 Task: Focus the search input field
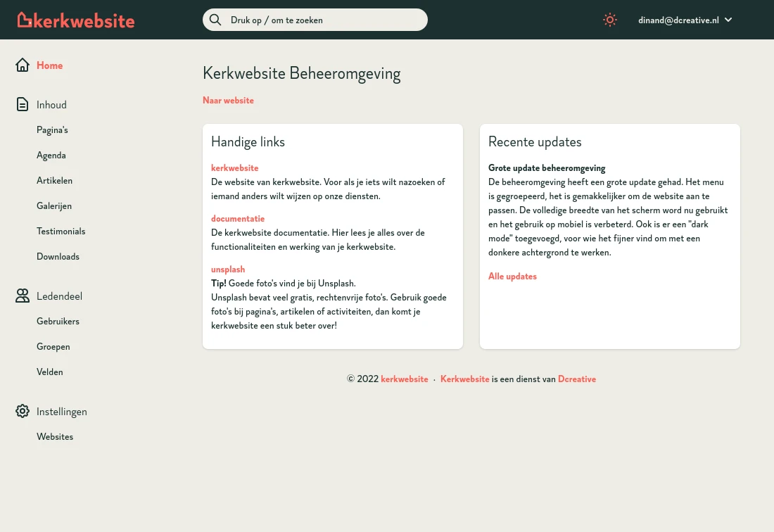click(324, 20)
